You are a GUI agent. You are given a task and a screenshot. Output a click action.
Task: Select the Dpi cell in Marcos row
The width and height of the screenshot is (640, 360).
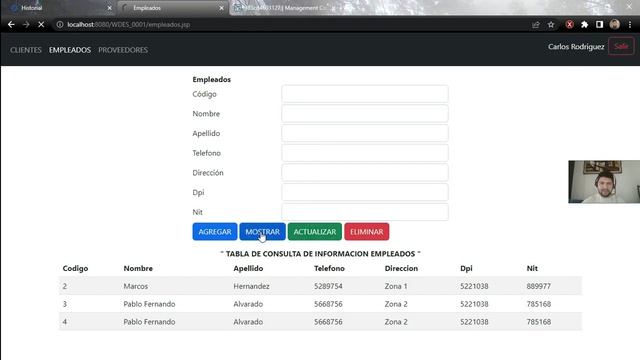[474, 286]
